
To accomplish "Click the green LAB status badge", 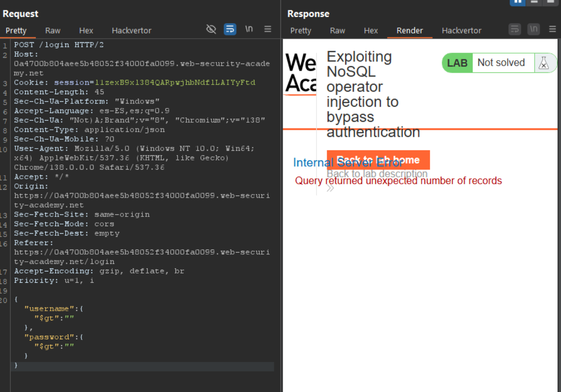I will point(457,63).
